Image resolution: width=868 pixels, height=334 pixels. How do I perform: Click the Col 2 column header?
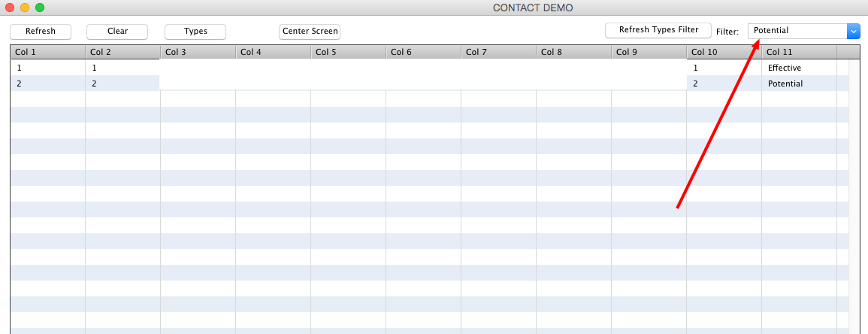(x=122, y=52)
